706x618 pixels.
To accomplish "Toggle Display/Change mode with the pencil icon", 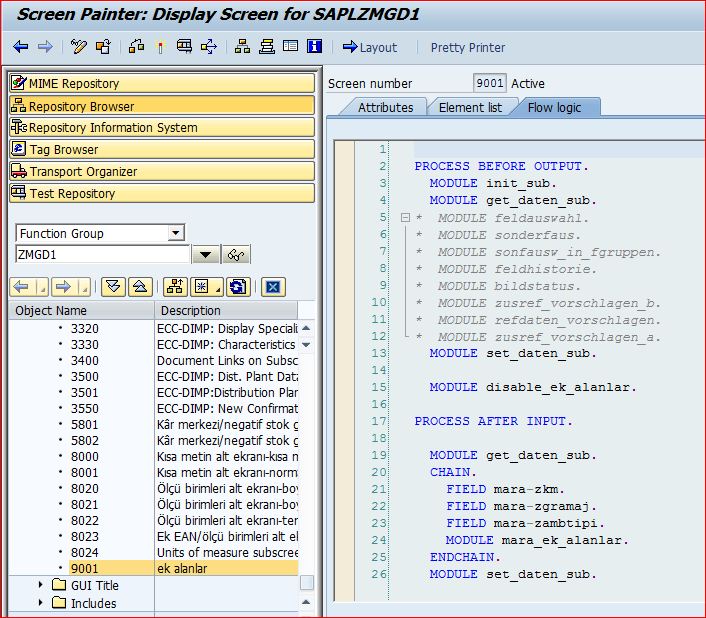I will tap(79, 47).
